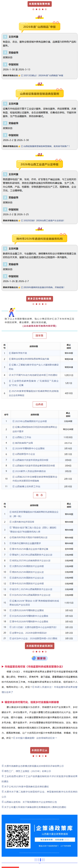The width and height of the screenshot is (80, 868).
Task: Click the yellow title banner 2026年度山西精品申报
Action: pos(40,27)
